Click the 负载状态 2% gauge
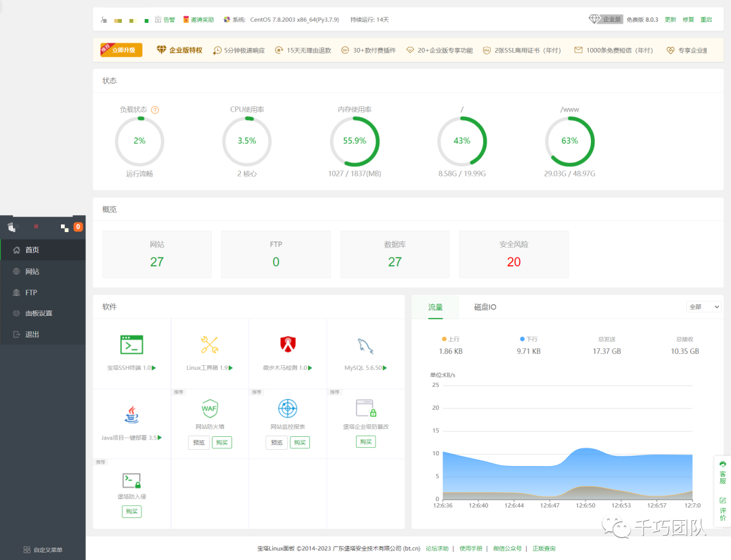The image size is (731, 560). tap(139, 141)
